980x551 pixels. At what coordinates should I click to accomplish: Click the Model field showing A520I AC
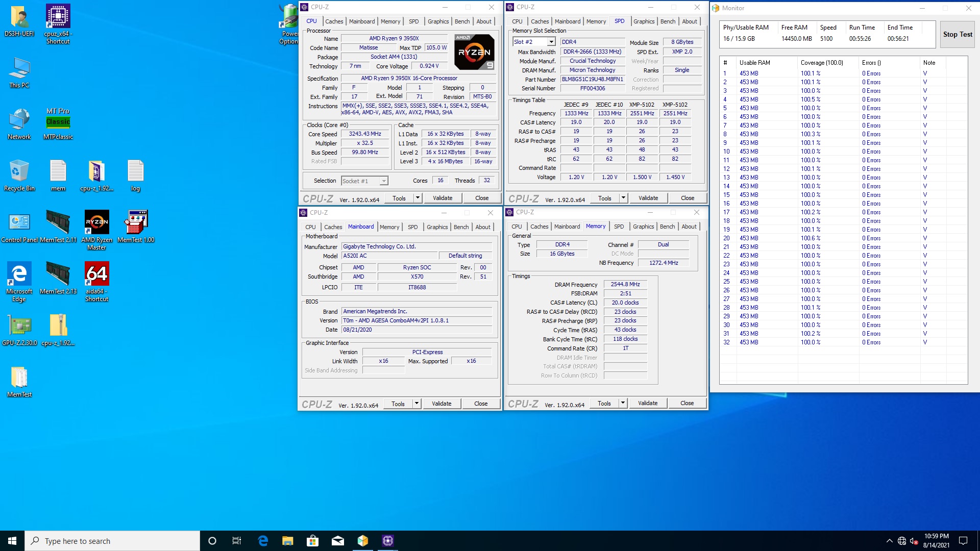390,256
